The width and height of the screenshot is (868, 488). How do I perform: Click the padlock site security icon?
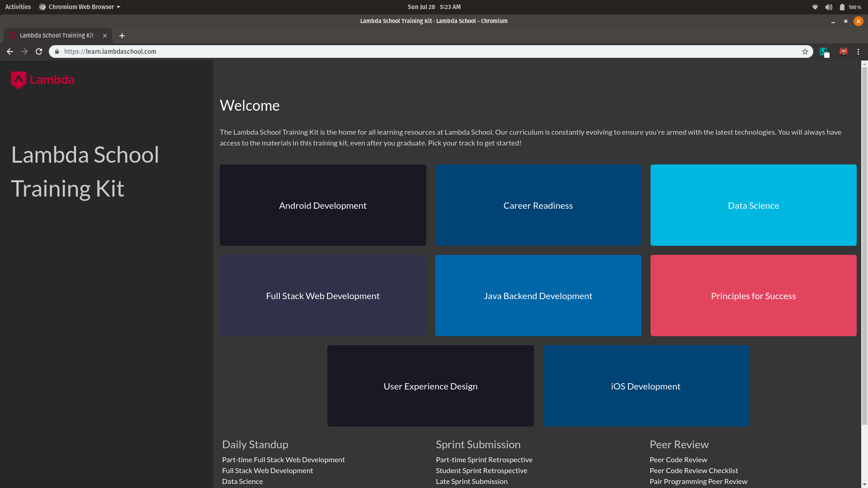[57, 52]
